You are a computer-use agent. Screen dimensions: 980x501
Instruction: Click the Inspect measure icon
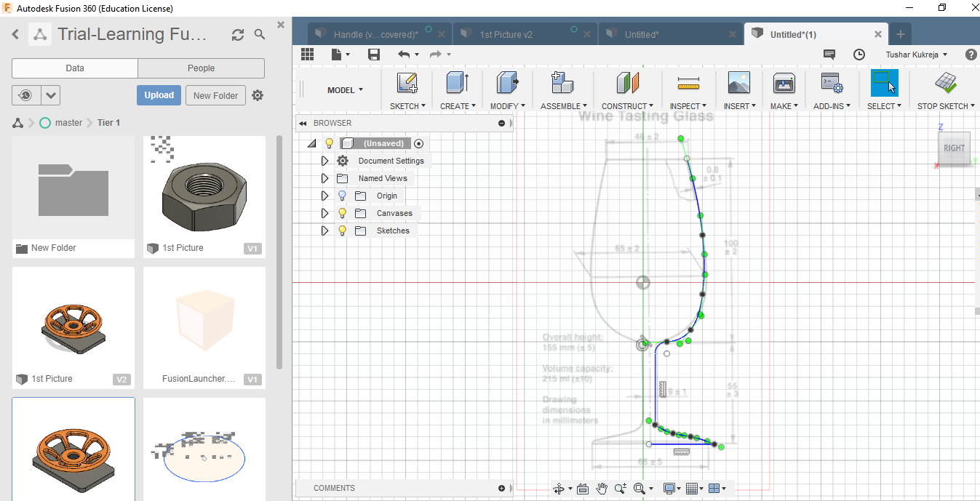[688, 83]
